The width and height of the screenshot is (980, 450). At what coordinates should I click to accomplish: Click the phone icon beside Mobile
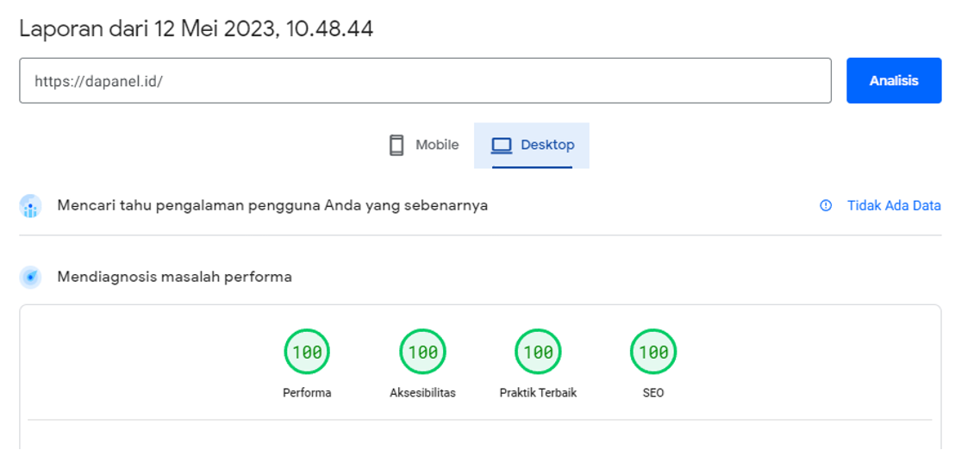pos(396,145)
